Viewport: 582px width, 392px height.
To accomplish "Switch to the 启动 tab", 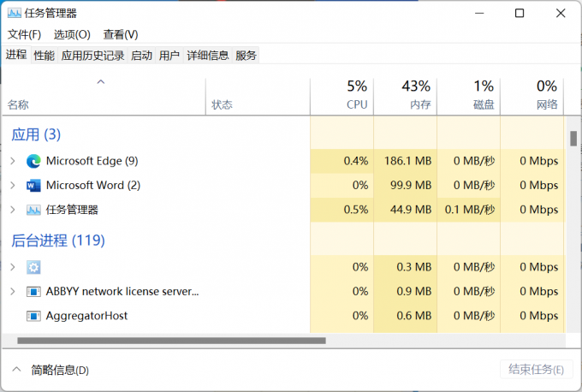I will 141,56.
